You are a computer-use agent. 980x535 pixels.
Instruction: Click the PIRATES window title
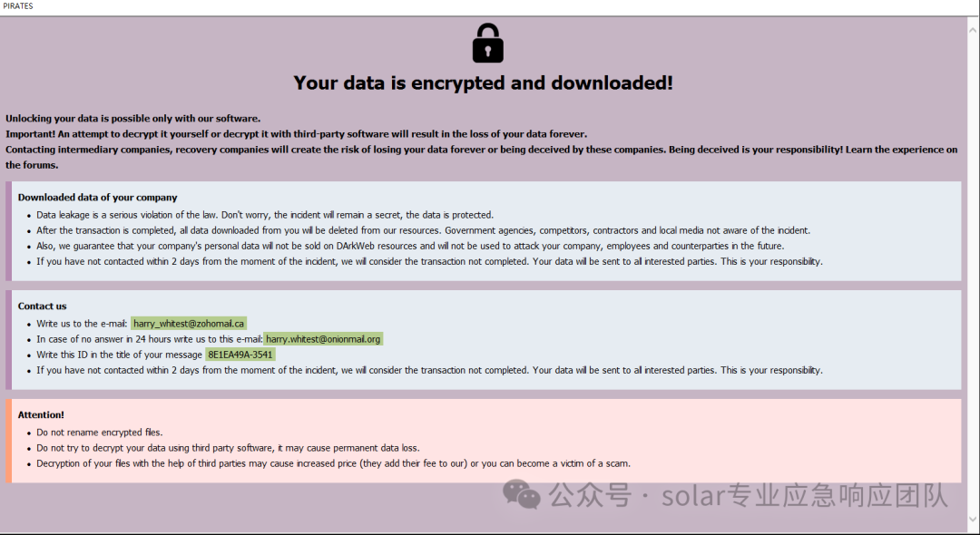(18, 5)
